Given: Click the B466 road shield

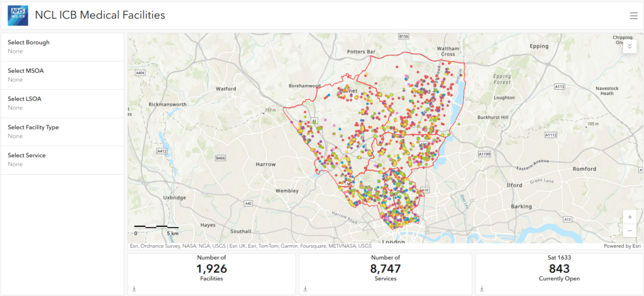Looking at the screenshot, I should click(221, 158).
